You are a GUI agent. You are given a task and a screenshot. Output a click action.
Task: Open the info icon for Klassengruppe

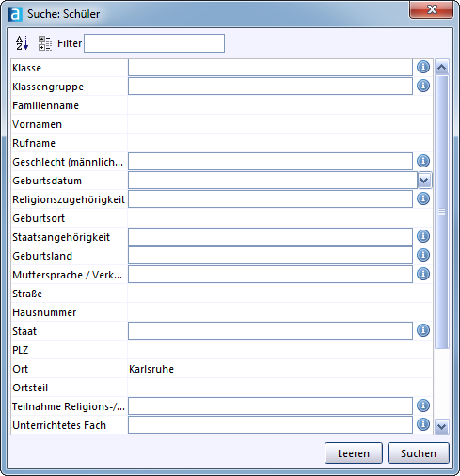[423, 86]
